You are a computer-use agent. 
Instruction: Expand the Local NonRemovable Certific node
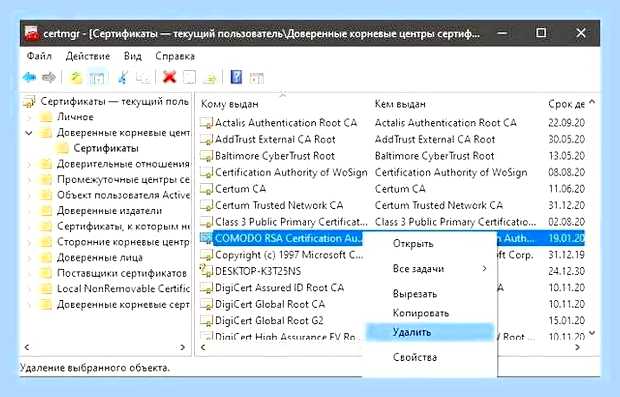point(28,289)
